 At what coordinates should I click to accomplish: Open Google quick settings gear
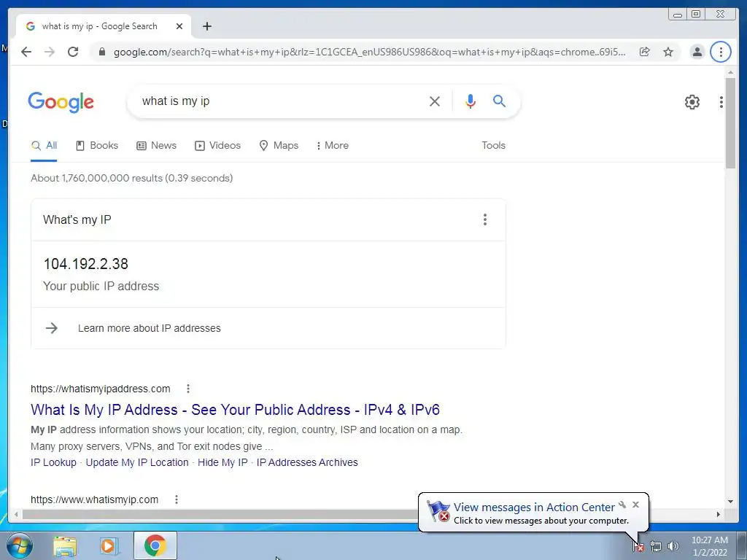[692, 102]
